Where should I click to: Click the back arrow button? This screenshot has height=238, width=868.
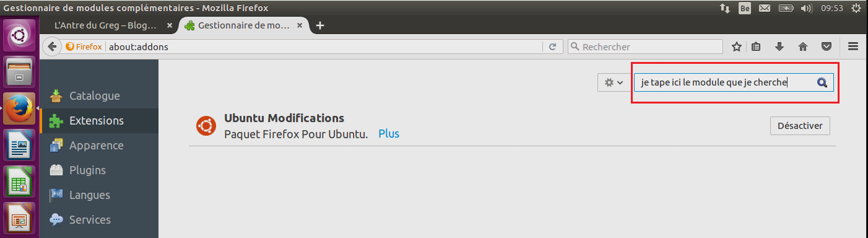pos(53,46)
